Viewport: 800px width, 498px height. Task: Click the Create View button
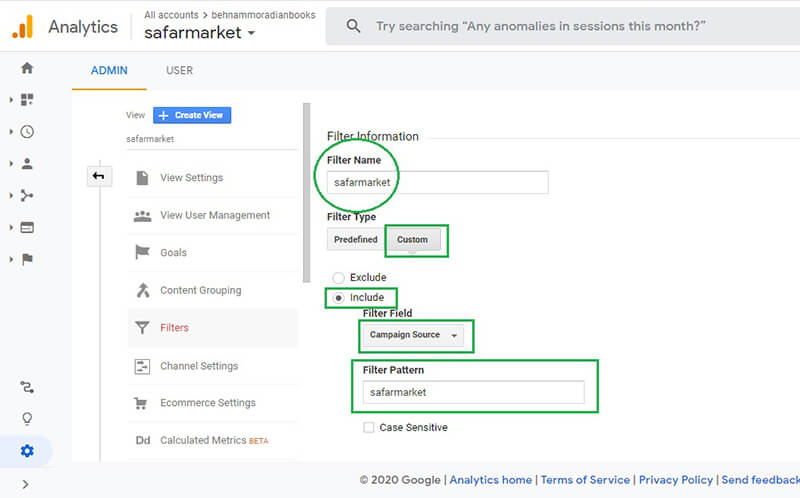point(192,115)
